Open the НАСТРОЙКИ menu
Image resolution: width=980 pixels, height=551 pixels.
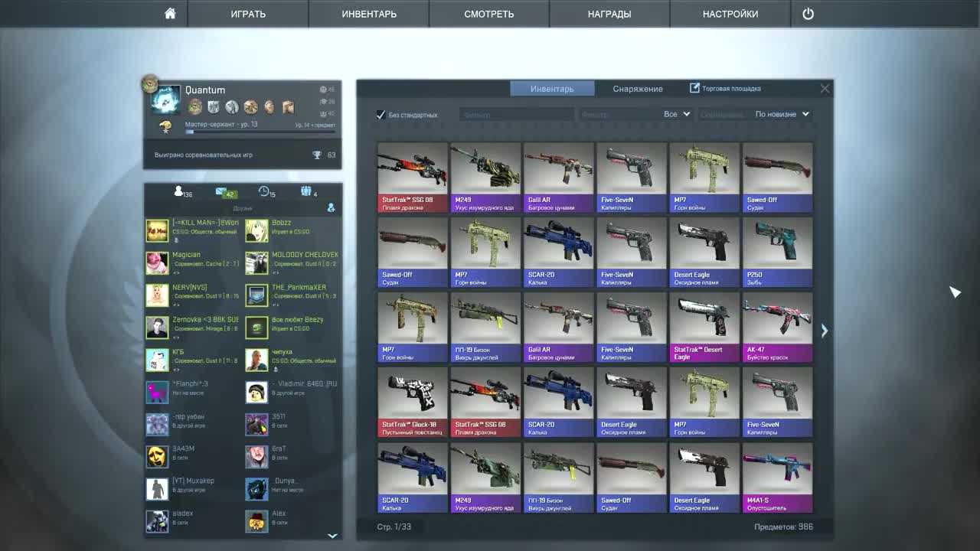pyautogui.click(x=730, y=14)
